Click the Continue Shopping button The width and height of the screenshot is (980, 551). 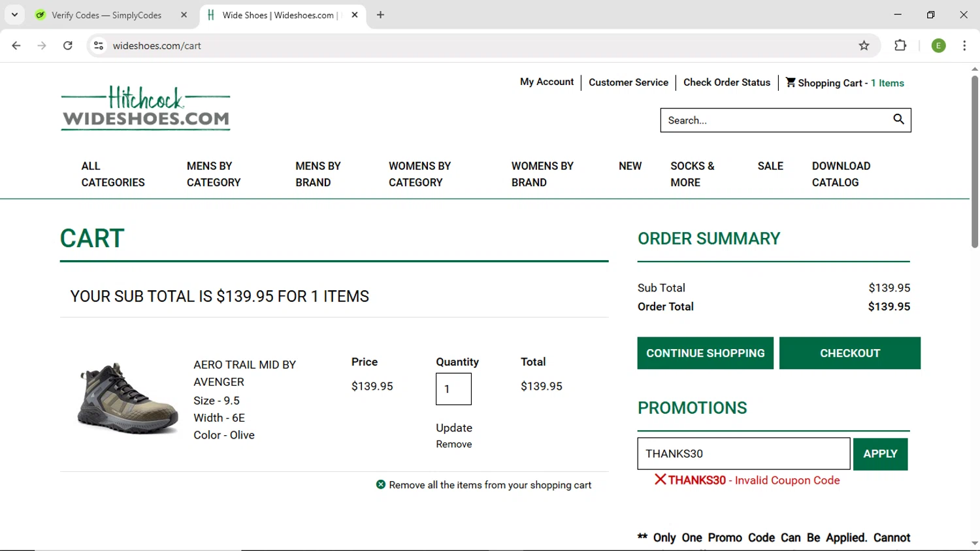point(706,353)
